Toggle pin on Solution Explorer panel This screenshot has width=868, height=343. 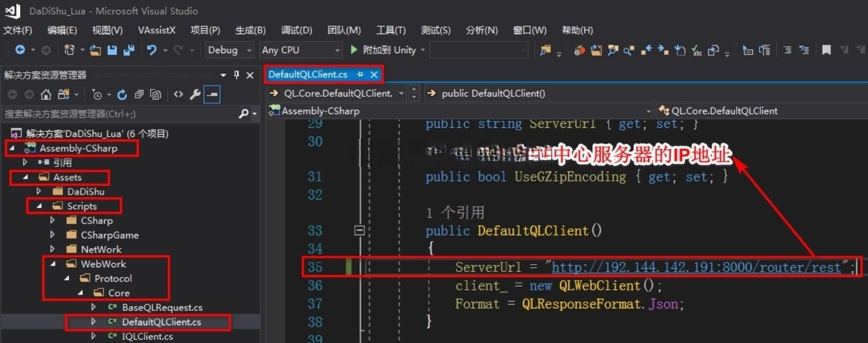coord(236,75)
